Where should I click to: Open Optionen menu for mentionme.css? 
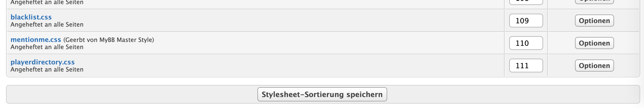point(595,43)
